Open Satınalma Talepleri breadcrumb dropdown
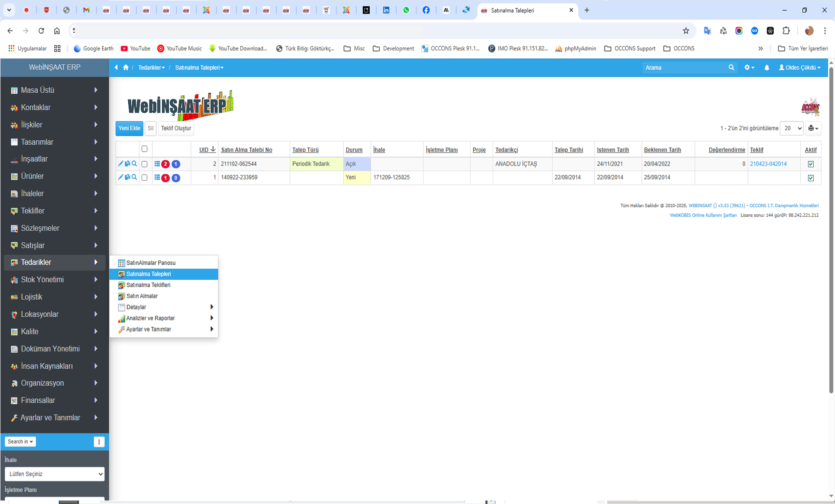The height and width of the screenshot is (504, 835). click(x=199, y=67)
